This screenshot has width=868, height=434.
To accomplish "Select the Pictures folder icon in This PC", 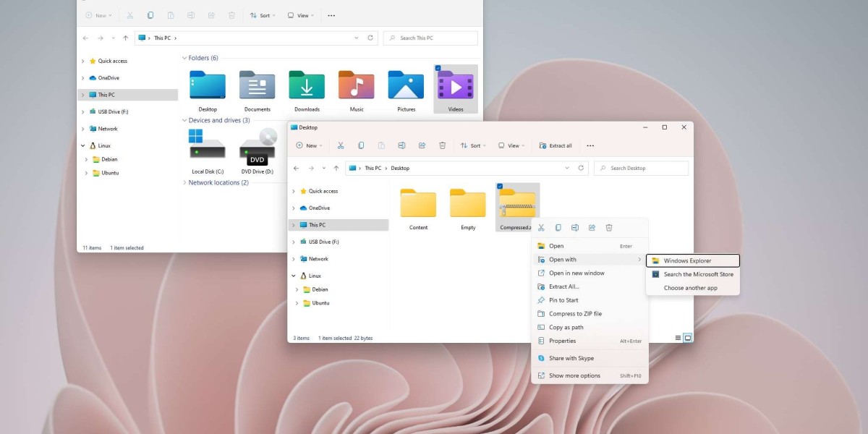I will click(x=406, y=85).
